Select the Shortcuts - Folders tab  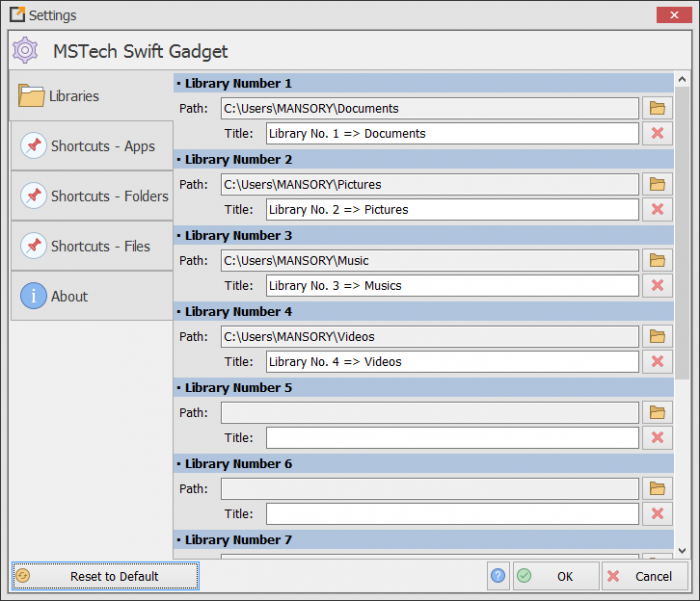(x=91, y=196)
